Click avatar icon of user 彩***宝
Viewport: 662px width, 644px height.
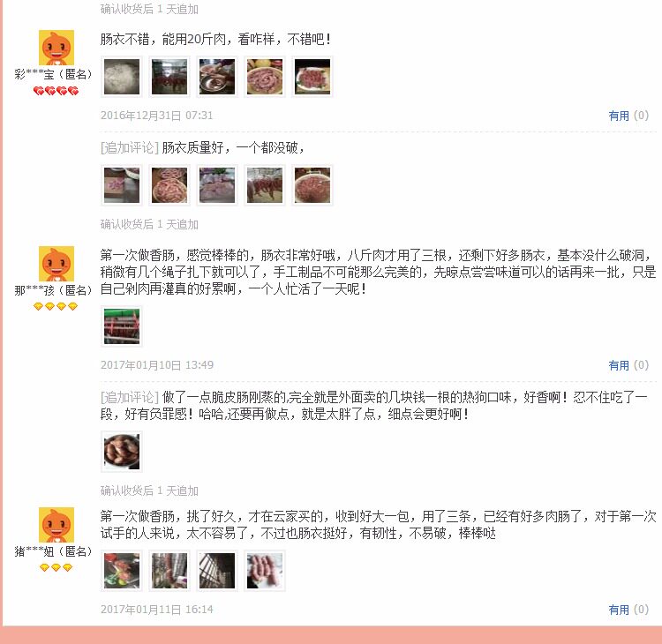click(56, 48)
